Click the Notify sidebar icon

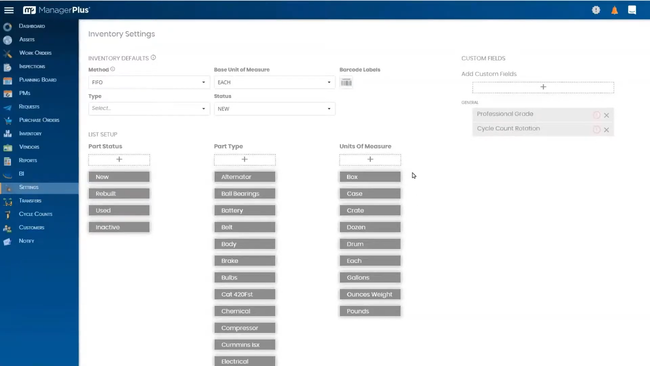[x=7, y=242]
